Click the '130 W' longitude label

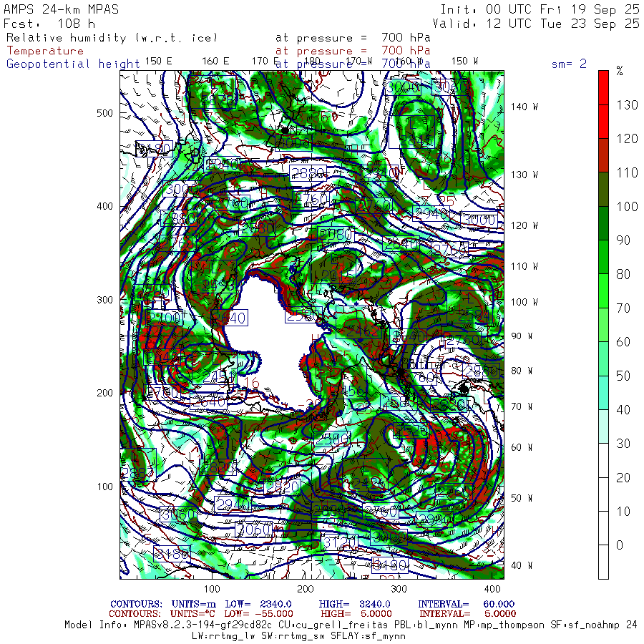coord(524,175)
